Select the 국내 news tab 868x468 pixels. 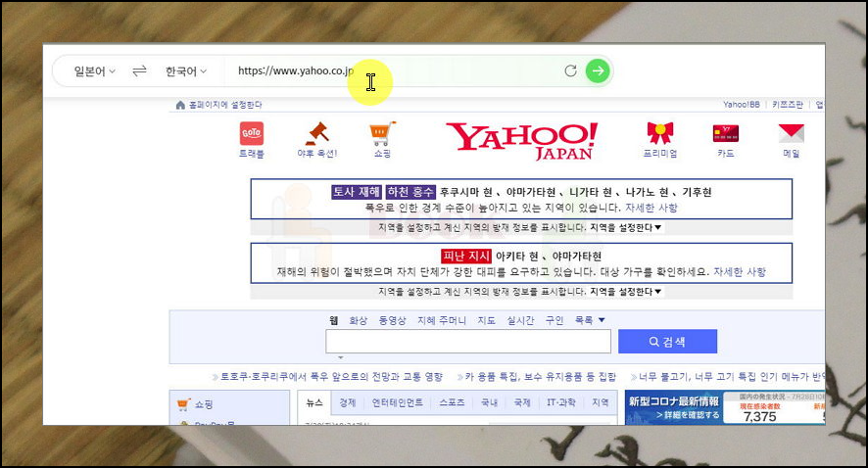click(490, 402)
